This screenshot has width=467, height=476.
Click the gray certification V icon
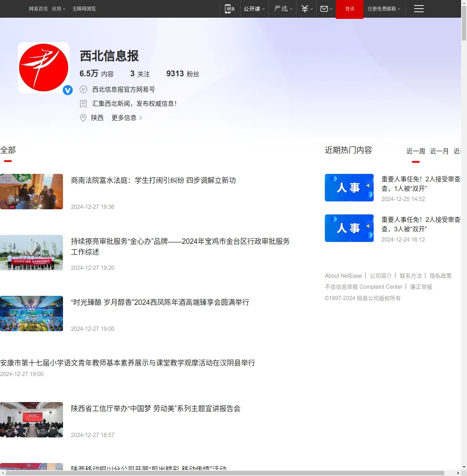pos(83,89)
